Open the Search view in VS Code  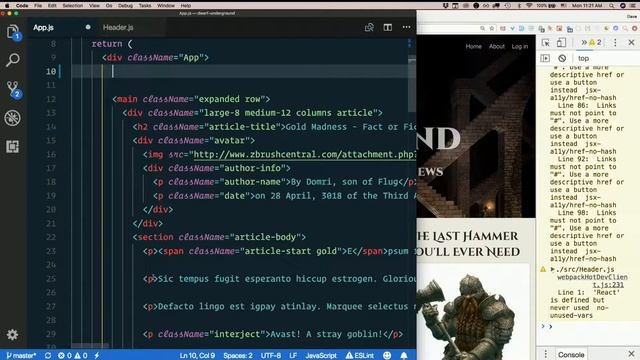[13, 60]
